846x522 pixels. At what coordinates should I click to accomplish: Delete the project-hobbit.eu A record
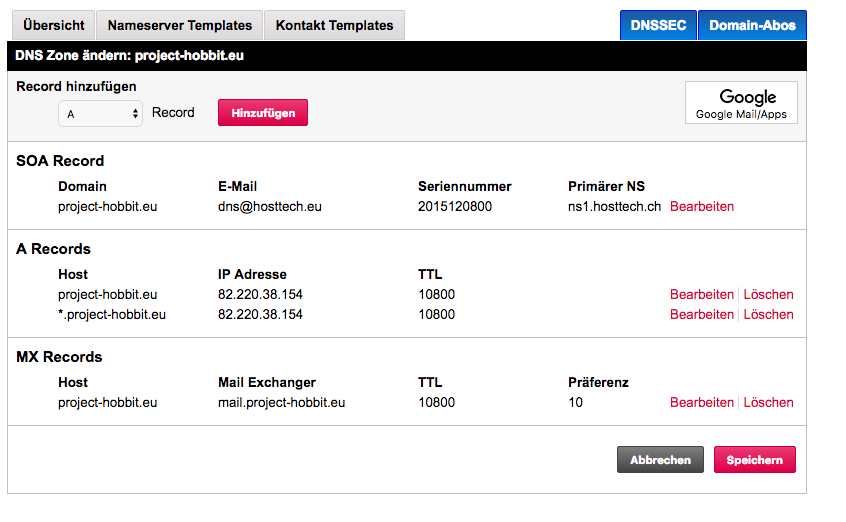[x=769, y=295]
